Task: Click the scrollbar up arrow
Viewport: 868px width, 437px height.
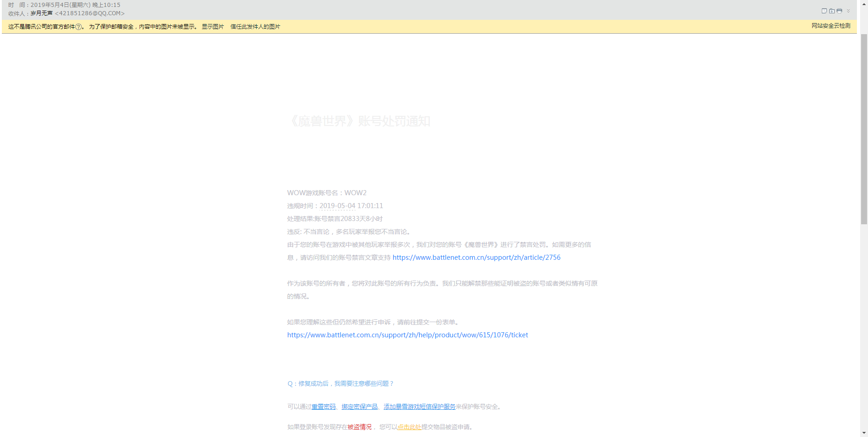Action: 864,4
